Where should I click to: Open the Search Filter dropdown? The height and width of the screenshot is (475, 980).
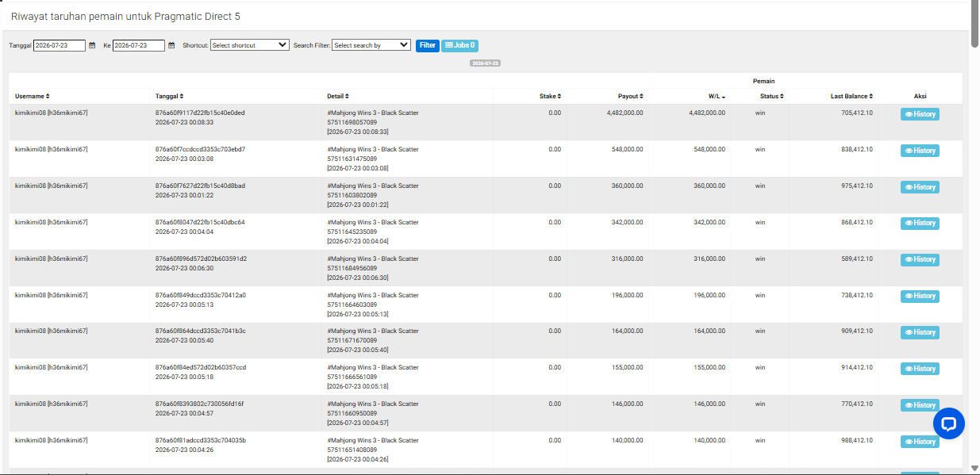[371, 45]
